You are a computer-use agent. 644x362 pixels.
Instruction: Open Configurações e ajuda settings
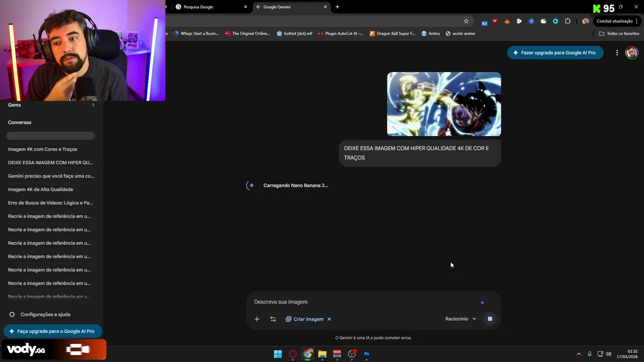45,314
